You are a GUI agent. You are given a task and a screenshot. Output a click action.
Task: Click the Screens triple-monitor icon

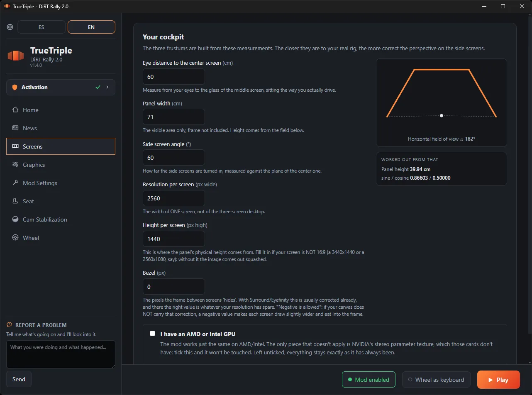[x=15, y=146]
